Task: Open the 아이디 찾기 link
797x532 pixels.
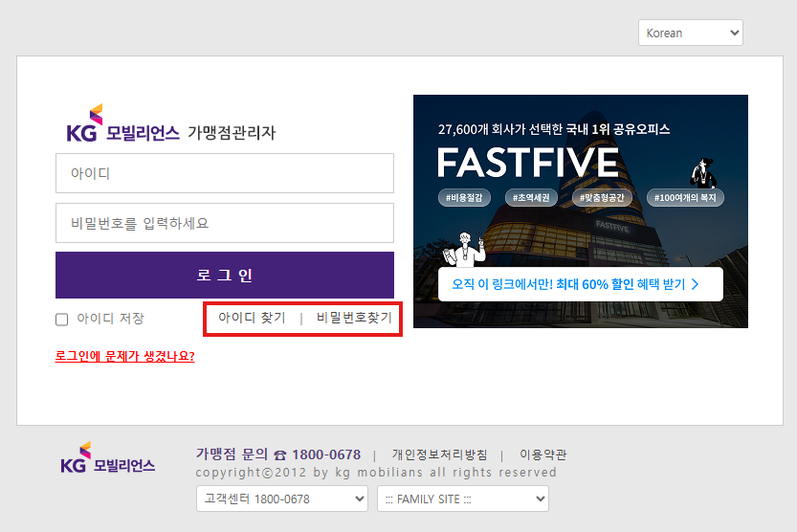Action: tap(252, 318)
